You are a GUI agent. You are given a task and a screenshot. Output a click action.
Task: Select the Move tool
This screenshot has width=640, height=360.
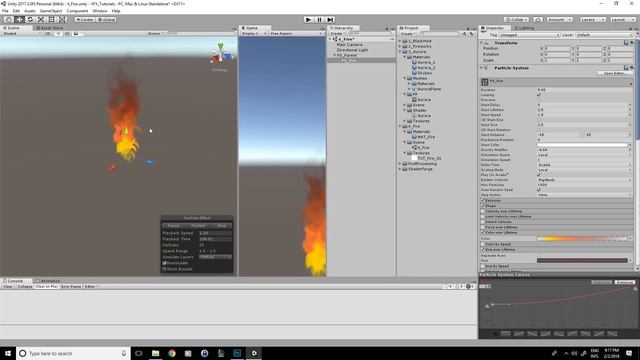[x=19, y=19]
